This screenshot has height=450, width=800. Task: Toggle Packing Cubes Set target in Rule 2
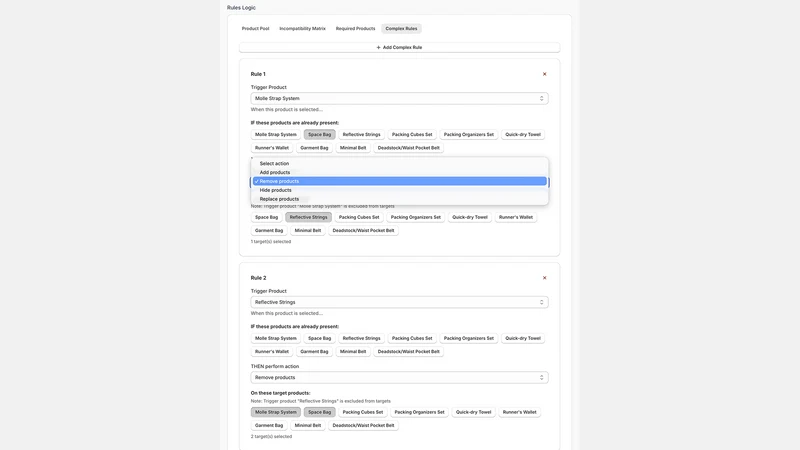pyautogui.click(x=363, y=412)
